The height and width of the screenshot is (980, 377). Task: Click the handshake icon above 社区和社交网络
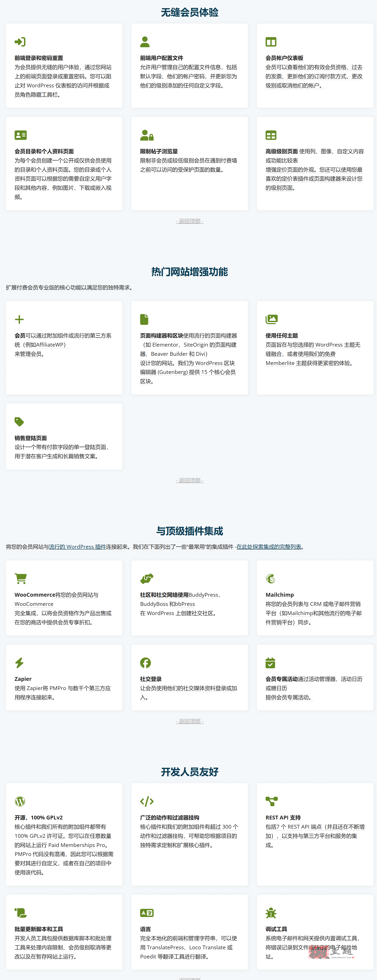(147, 578)
